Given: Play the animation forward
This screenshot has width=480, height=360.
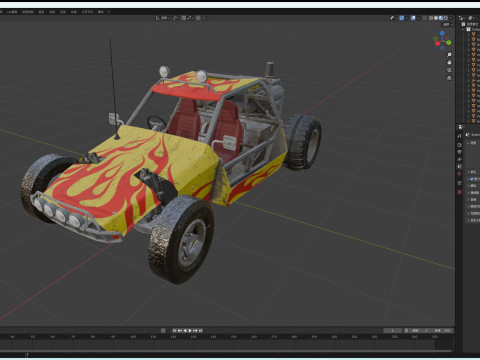Looking at the screenshot, I should 190,330.
